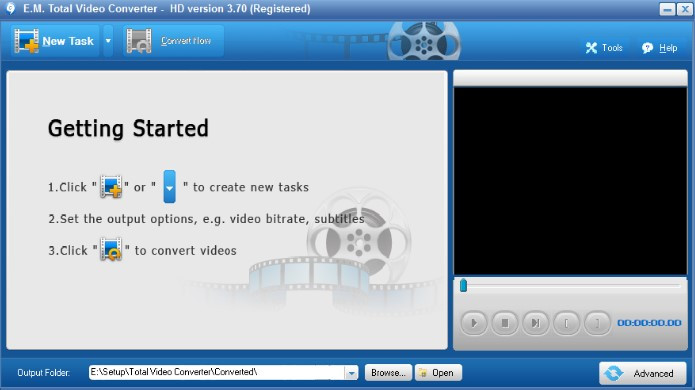Stop the video playback
Viewport: 695px width, 390px height.
tap(504, 323)
